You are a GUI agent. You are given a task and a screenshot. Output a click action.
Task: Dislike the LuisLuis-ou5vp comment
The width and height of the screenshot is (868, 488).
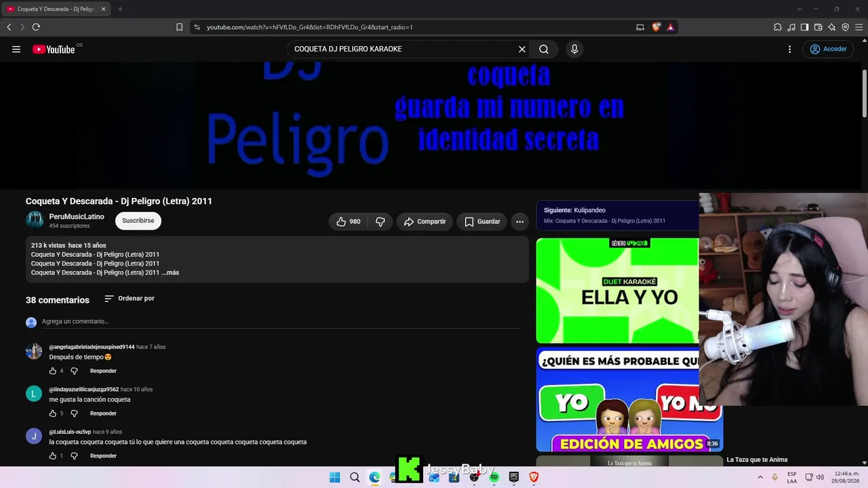[75, 456]
